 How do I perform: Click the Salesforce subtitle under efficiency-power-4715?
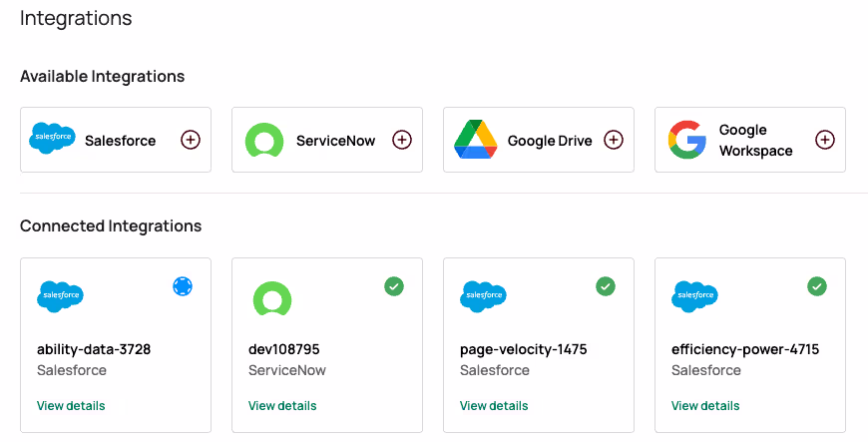point(705,370)
